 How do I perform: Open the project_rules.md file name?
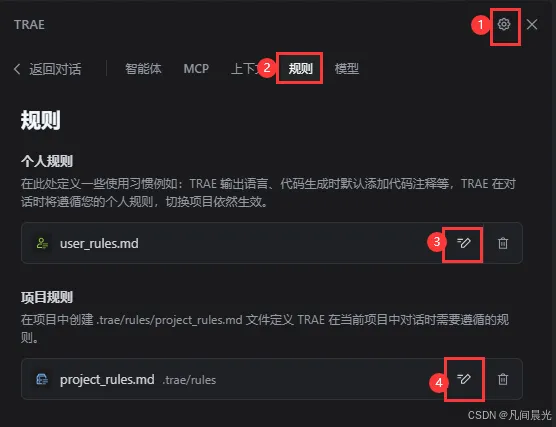coord(107,380)
